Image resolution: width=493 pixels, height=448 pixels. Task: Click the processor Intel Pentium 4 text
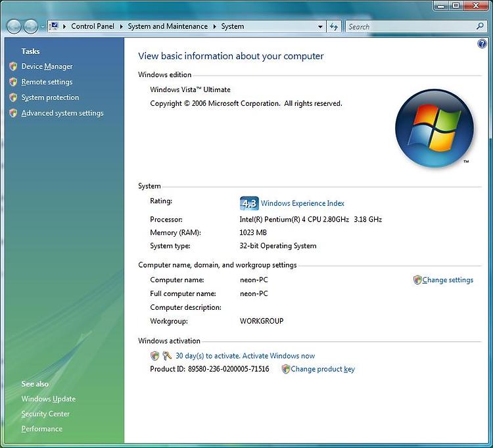[311, 219]
